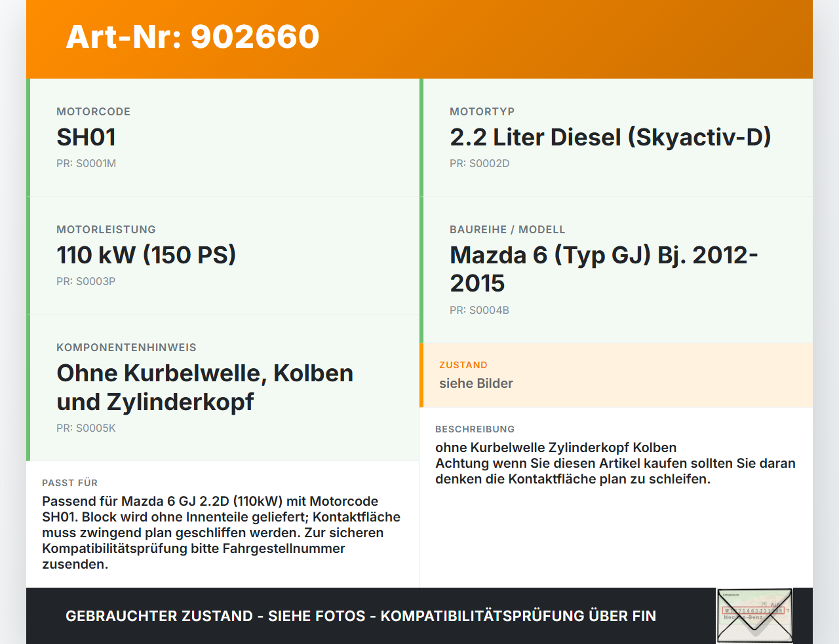Image resolution: width=839 pixels, height=644 pixels.
Task: Click footer text 'GEBRAUCHTER ZUSTAND - SIEHE FOTOS'
Action: (216, 616)
